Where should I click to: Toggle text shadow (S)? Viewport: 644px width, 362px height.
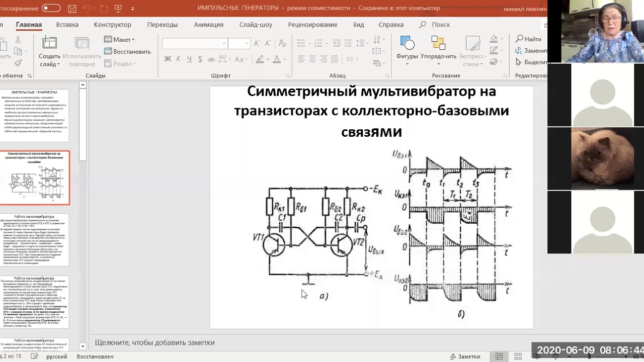click(x=200, y=59)
